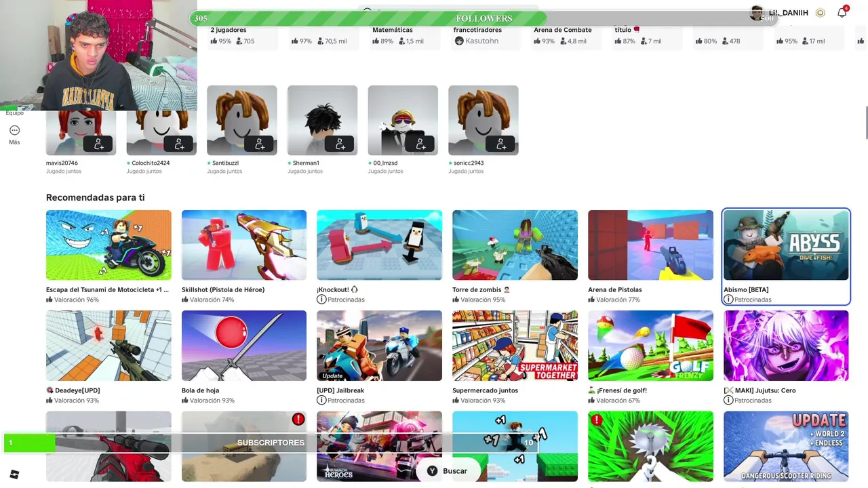Add mavis20746 as friend
Screen dimensions: 868x488
(x=98, y=144)
